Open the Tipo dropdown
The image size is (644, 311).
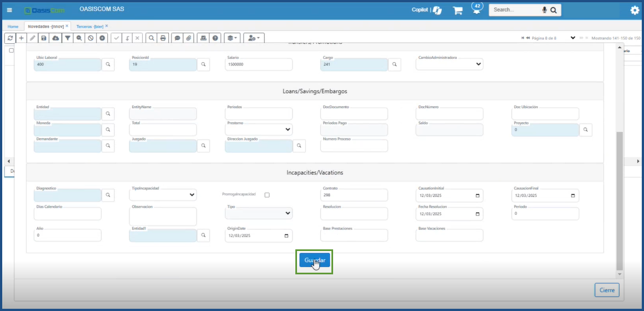pyautogui.click(x=259, y=213)
